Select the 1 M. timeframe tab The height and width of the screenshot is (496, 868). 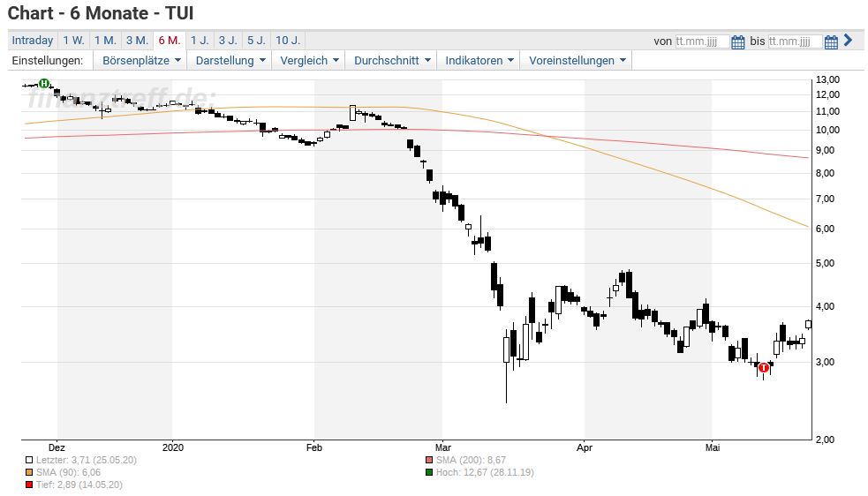click(x=105, y=41)
